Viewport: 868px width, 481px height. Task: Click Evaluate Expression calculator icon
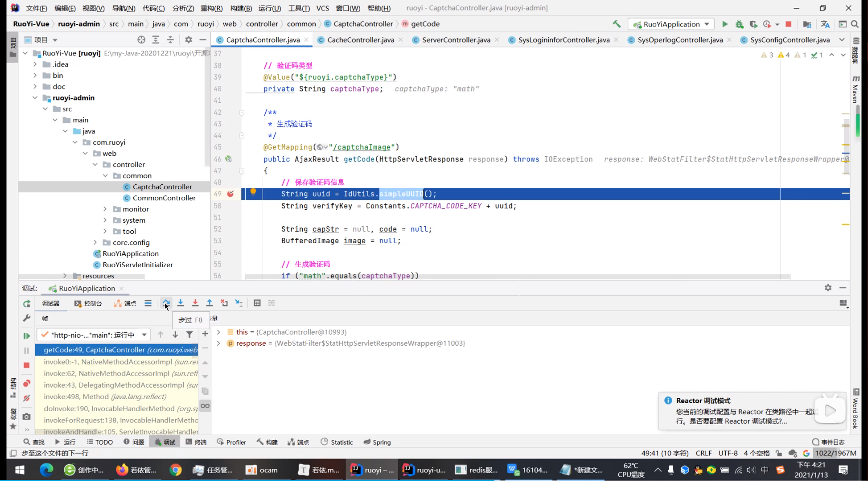coord(257,303)
